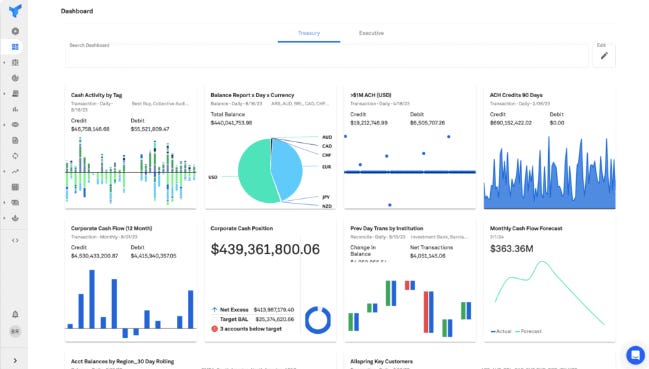Switch to the Executive tab
This screenshot has width=649, height=369.
371,33
